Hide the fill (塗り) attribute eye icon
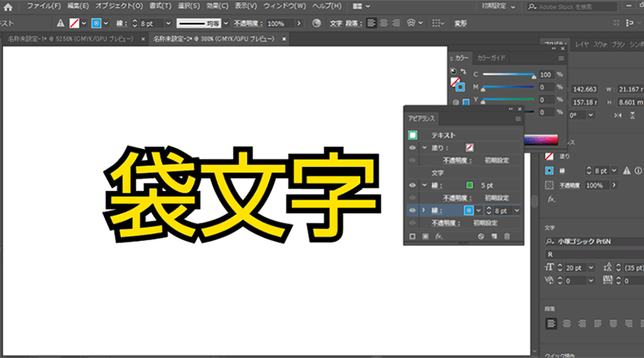This screenshot has height=358, width=644. click(x=413, y=147)
